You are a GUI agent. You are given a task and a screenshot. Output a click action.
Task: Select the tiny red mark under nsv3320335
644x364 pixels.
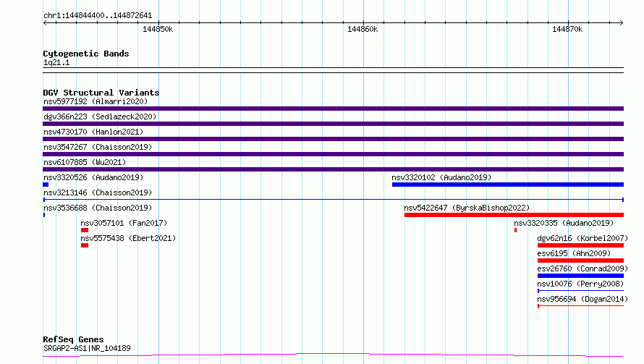[x=515, y=230]
